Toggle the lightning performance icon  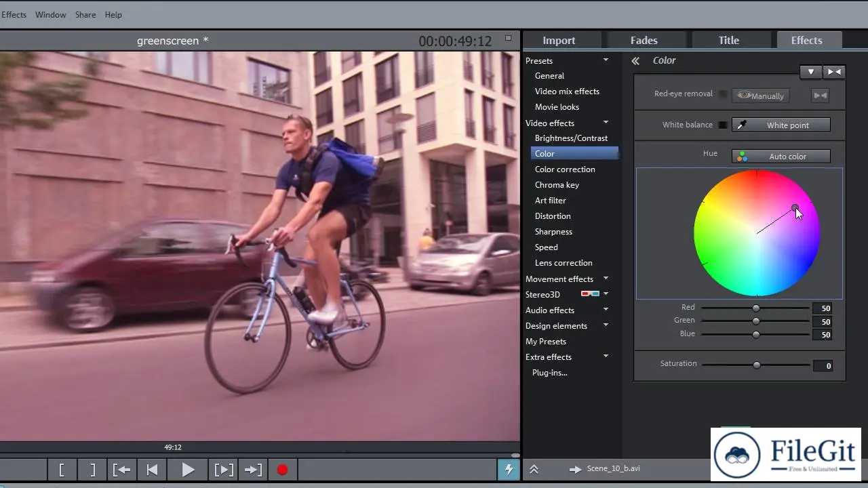pyautogui.click(x=509, y=469)
